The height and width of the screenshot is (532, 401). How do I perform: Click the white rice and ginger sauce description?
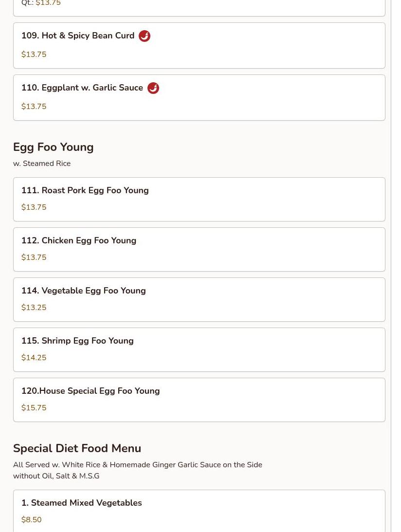coord(138,470)
